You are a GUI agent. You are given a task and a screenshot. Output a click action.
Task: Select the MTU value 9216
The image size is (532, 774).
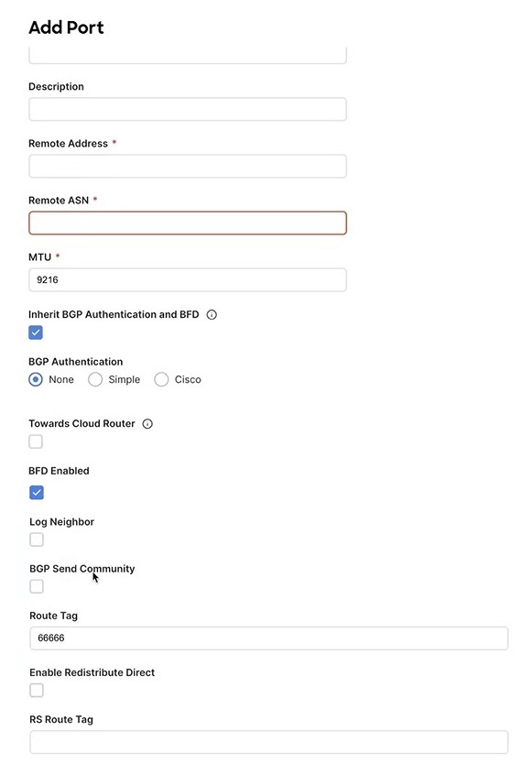click(x=187, y=279)
